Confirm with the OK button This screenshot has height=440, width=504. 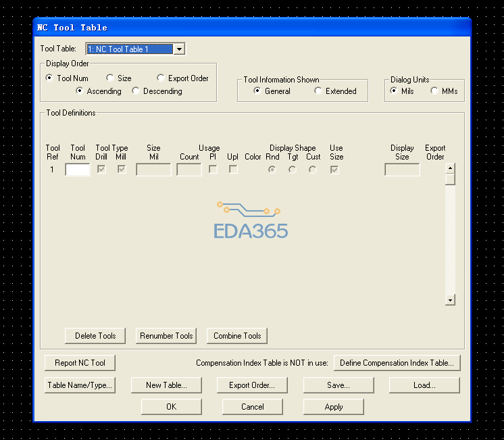click(172, 407)
